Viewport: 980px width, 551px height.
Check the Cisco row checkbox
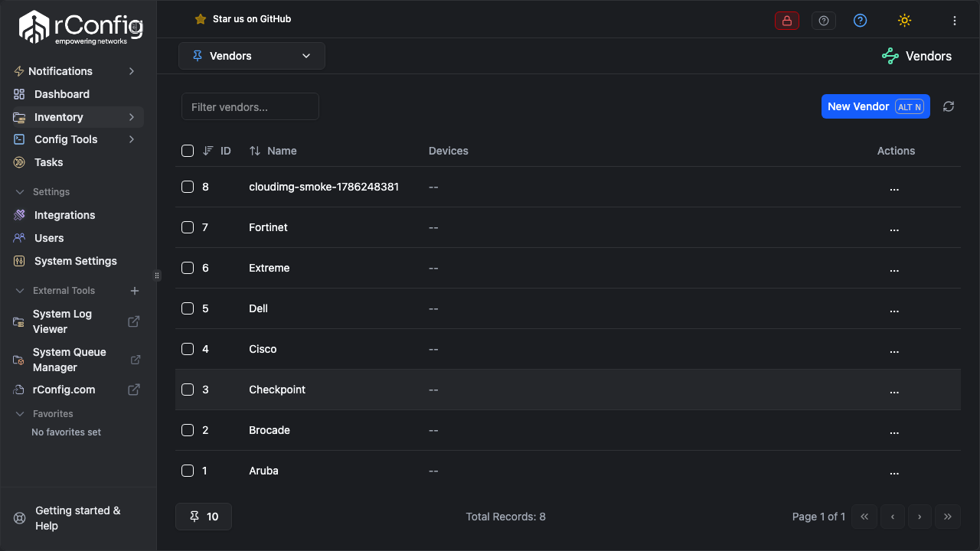click(x=188, y=349)
